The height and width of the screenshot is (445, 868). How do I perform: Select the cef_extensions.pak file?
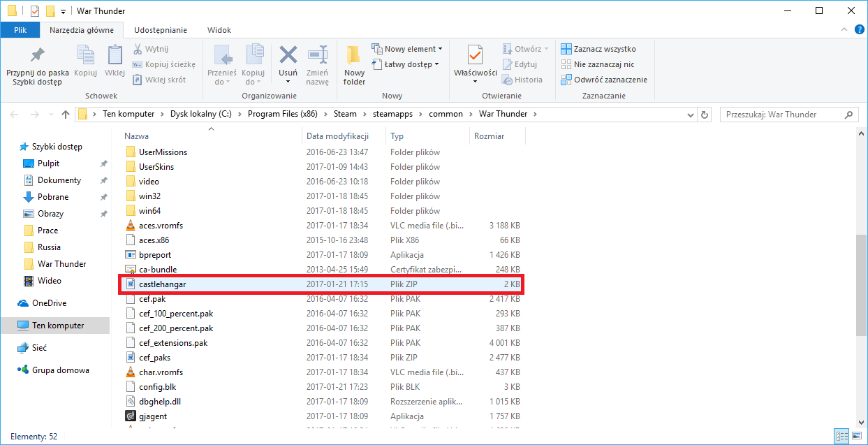point(322,342)
